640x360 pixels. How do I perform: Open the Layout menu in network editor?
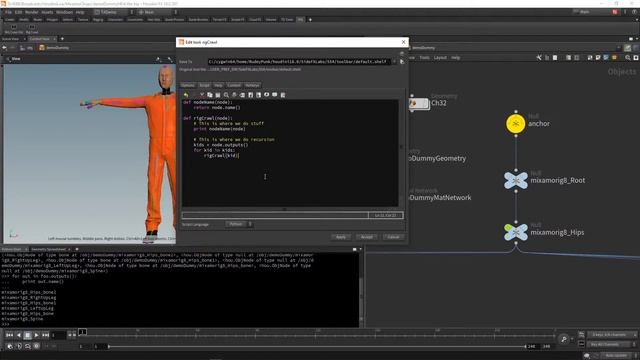pos(440,58)
